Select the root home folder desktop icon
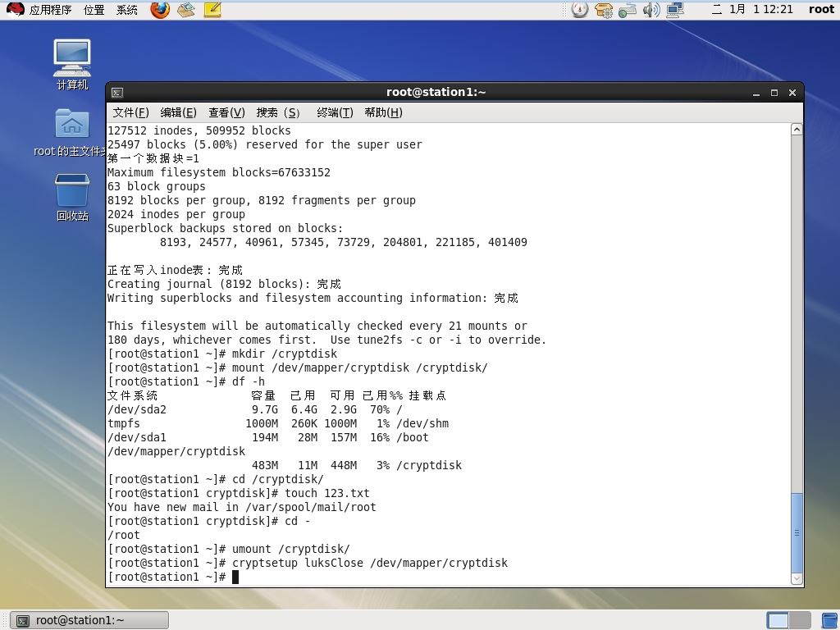The height and width of the screenshot is (630, 840). [71, 133]
